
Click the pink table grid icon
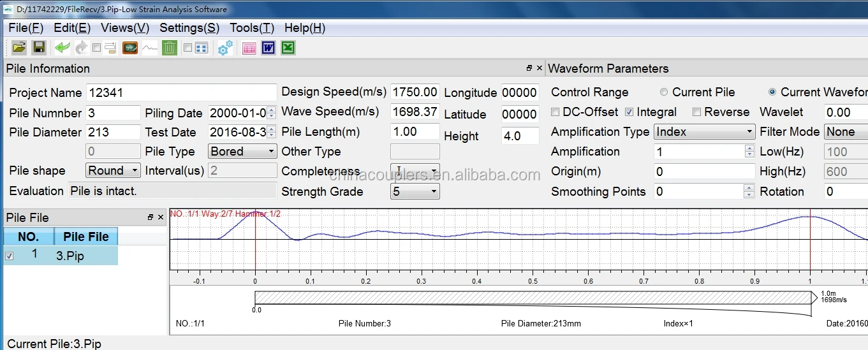[x=249, y=48]
